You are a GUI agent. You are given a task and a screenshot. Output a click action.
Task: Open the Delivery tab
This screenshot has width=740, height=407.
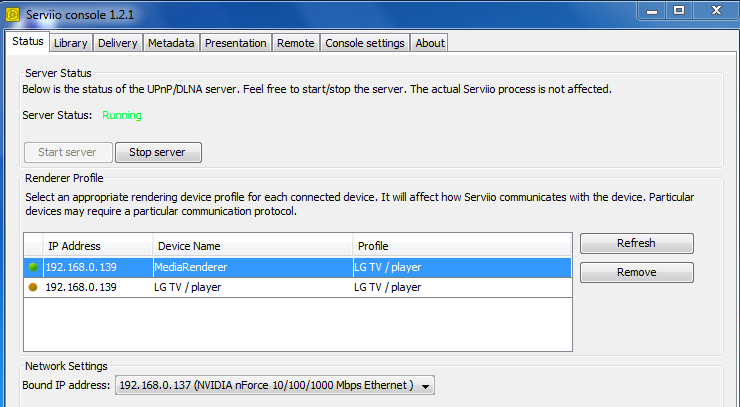118,43
